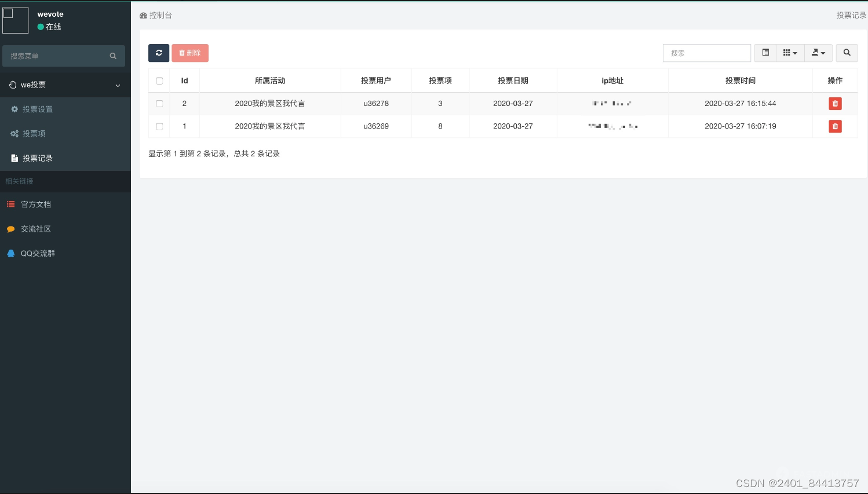Screen dimensions: 868x494
Task: Open the columns visibility dropdown
Action: [790, 53]
